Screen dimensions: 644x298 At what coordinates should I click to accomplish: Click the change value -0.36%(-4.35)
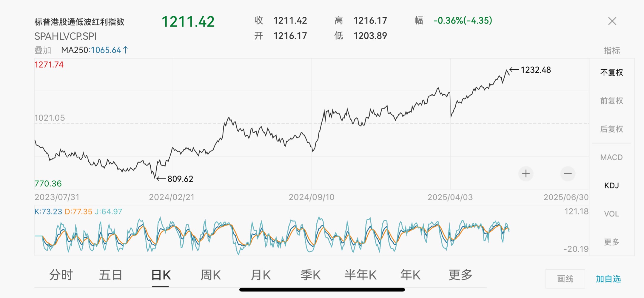pyautogui.click(x=463, y=21)
